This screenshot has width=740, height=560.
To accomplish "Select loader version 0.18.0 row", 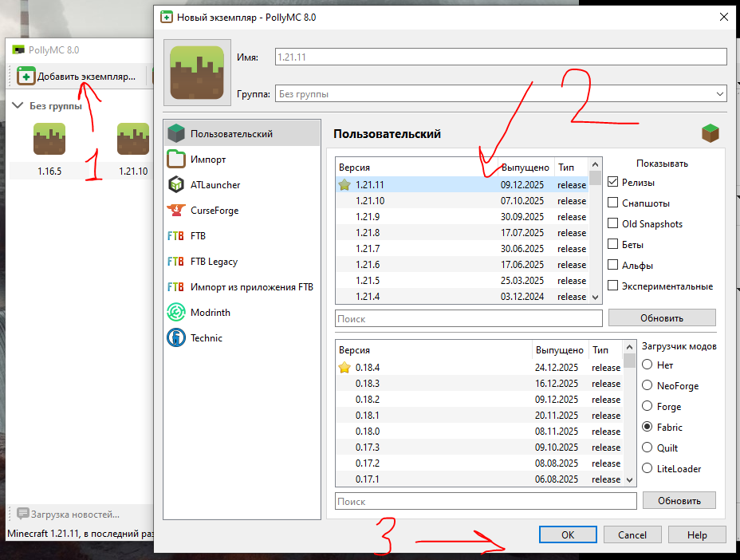I will pyautogui.click(x=479, y=431).
